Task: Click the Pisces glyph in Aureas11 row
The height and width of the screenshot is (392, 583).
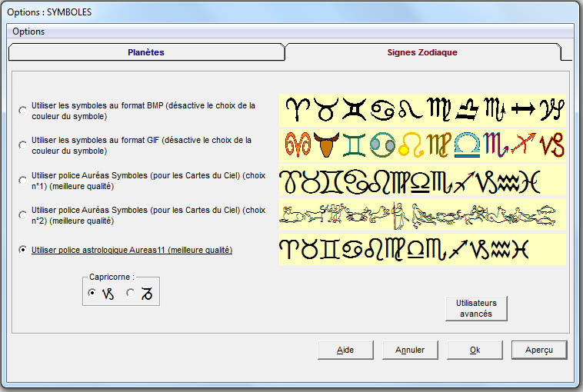Action: coord(520,249)
